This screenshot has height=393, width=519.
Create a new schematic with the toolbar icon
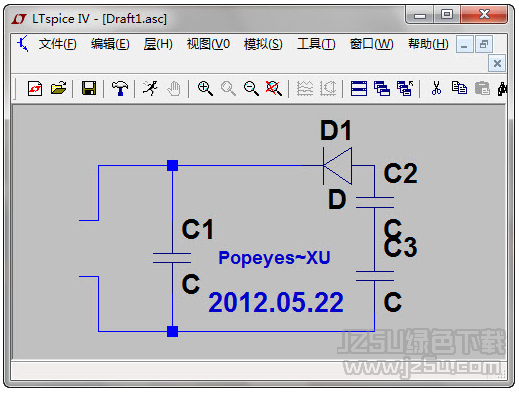point(35,89)
